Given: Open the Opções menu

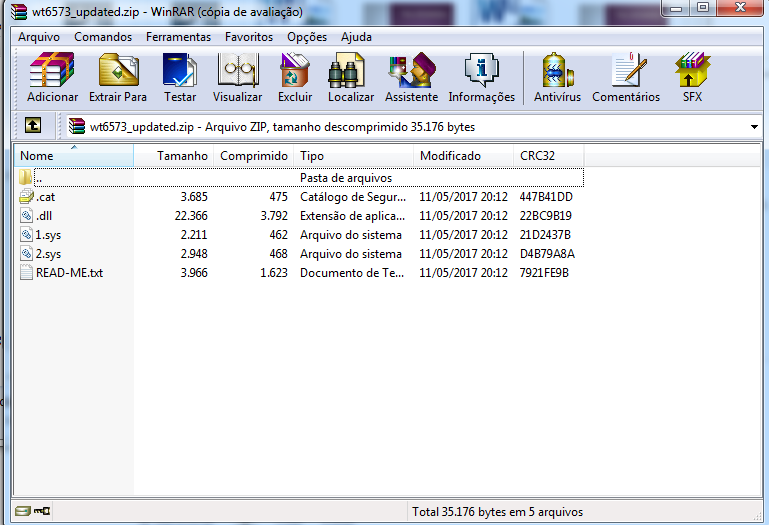Looking at the screenshot, I should point(307,37).
